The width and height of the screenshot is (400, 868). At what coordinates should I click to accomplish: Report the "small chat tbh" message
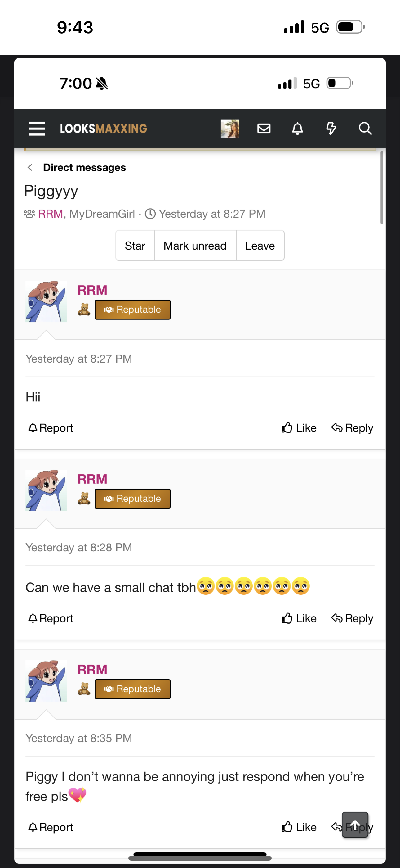[x=51, y=618]
